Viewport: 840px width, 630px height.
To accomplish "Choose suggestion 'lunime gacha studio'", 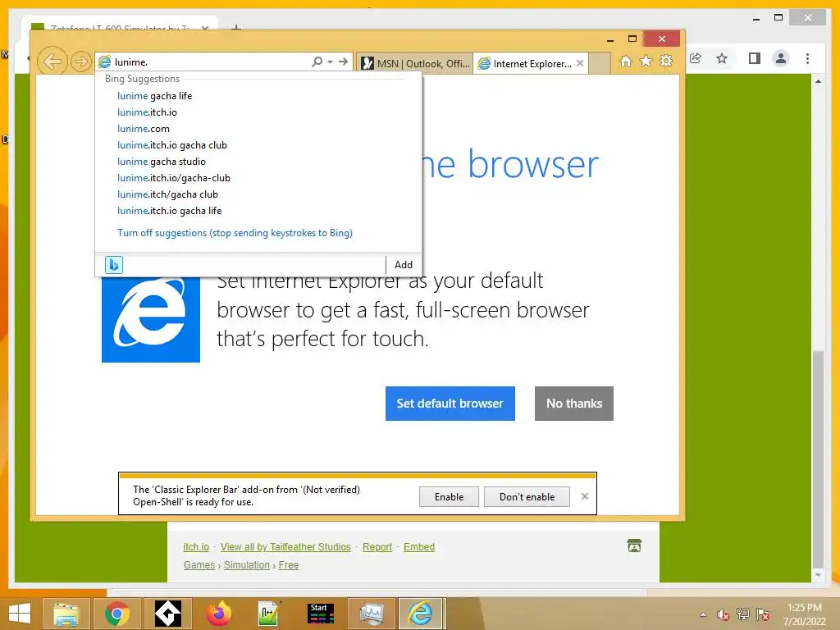I will (x=162, y=162).
